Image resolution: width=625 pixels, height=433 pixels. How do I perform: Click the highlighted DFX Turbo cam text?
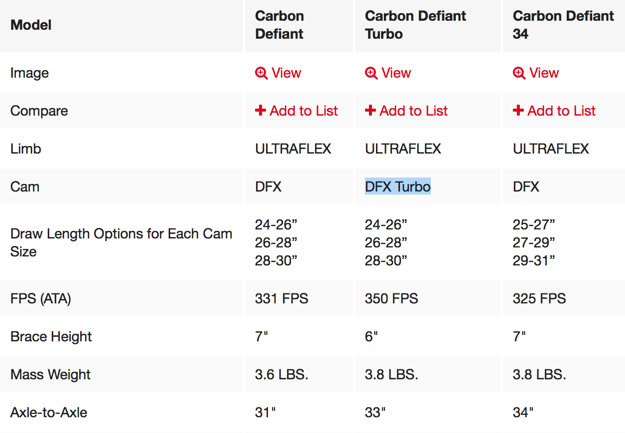[x=398, y=187]
